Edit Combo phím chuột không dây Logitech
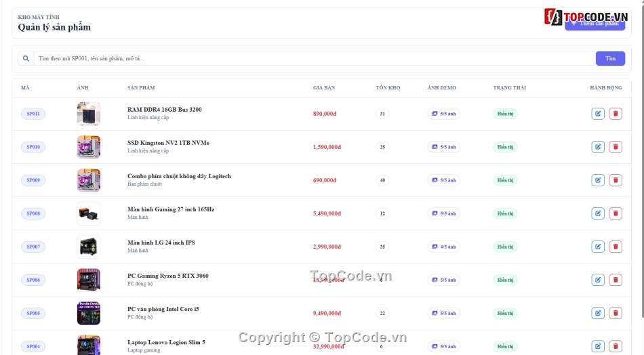The height and width of the screenshot is (355, 644). click(x=598, y=180)
